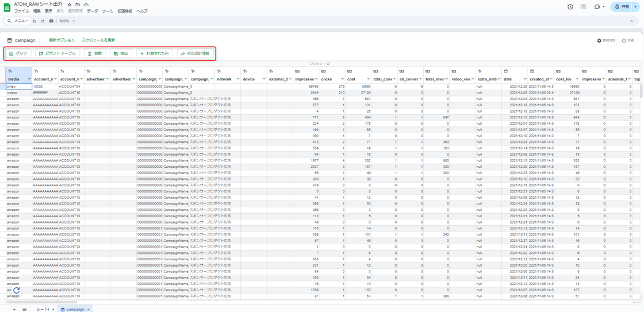This screenshot has height=312, width=644.
Task: Click the add sheet plus icon
Action: pyautogui.click(x=14, y=309)
